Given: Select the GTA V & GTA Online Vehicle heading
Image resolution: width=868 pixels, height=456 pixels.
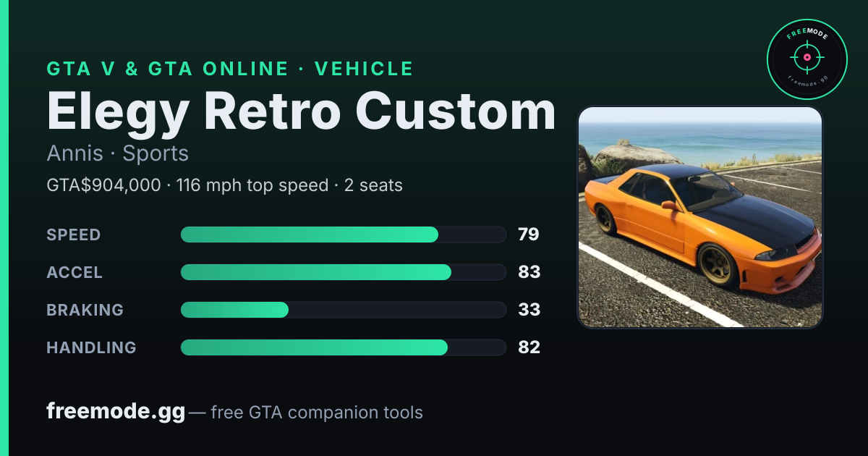Looking at the screenshot, I should tap(230, 69).
